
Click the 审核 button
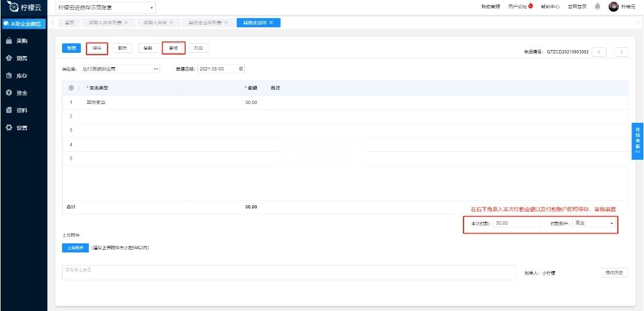[x=173, y=48]
